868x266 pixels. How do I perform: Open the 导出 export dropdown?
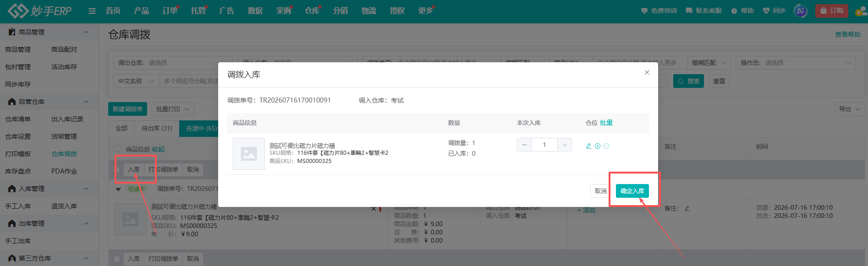click(850, 109)
